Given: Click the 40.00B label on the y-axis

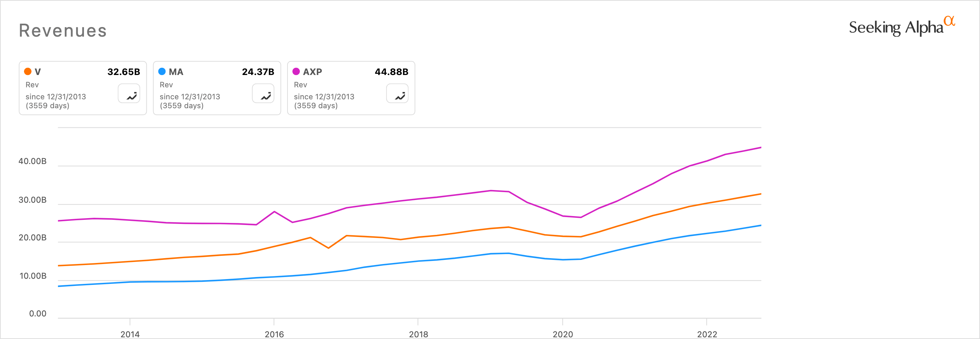Looking at the screenshot, I should 33,161.
